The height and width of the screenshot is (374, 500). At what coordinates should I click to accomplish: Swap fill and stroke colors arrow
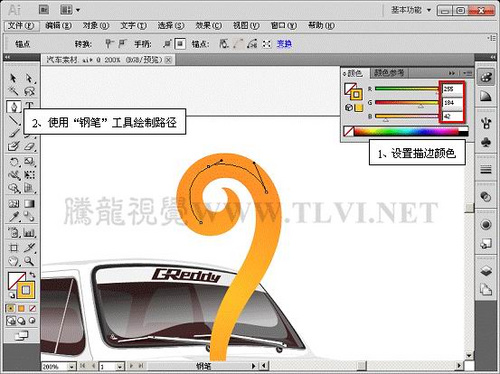click(x=32, y=275)
